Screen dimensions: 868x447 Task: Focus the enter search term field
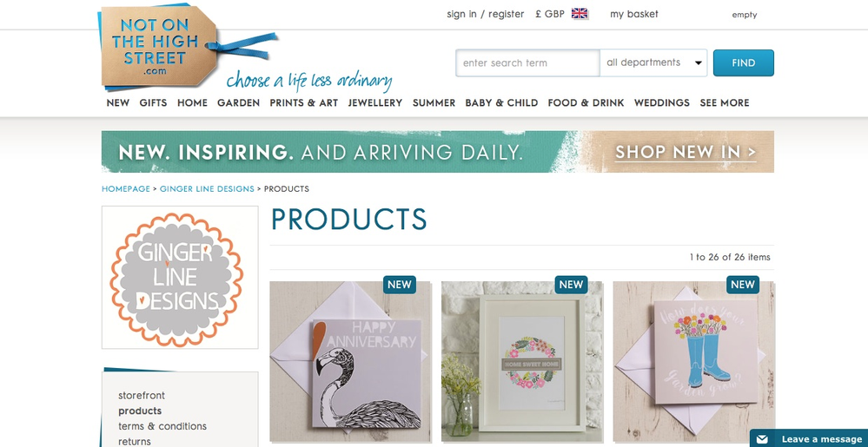pyautogui.click(x=527, y=63)
